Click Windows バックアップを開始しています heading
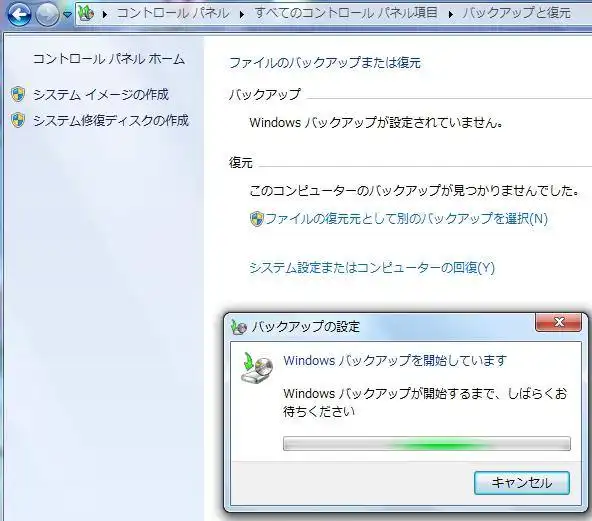This screenshot has height=521, width=592. 395,361
